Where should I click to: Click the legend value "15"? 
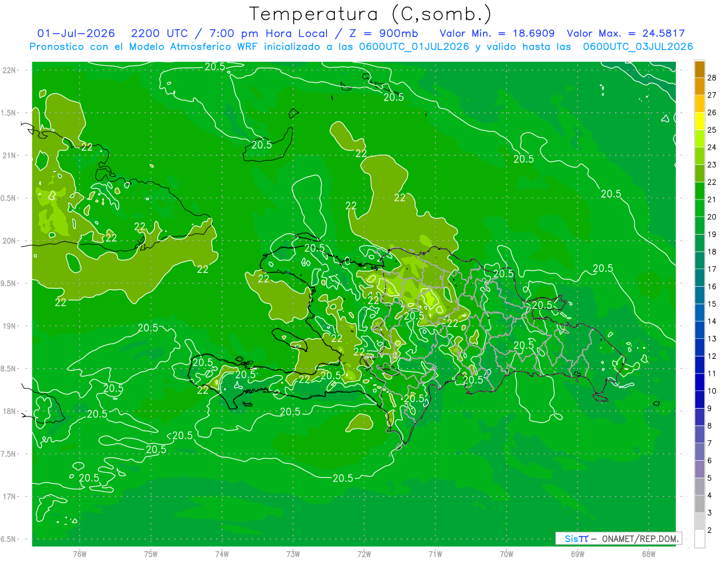[x=712, y=304]
